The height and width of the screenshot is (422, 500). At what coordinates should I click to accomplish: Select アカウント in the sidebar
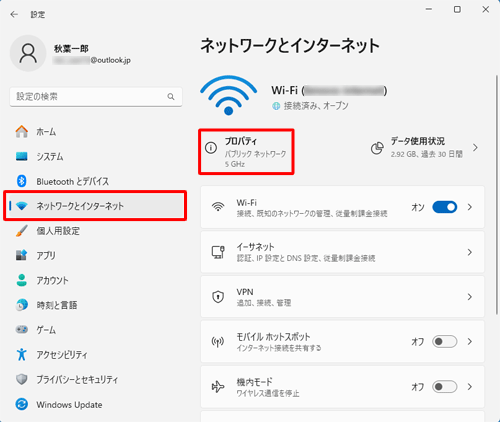coord(96,280)
